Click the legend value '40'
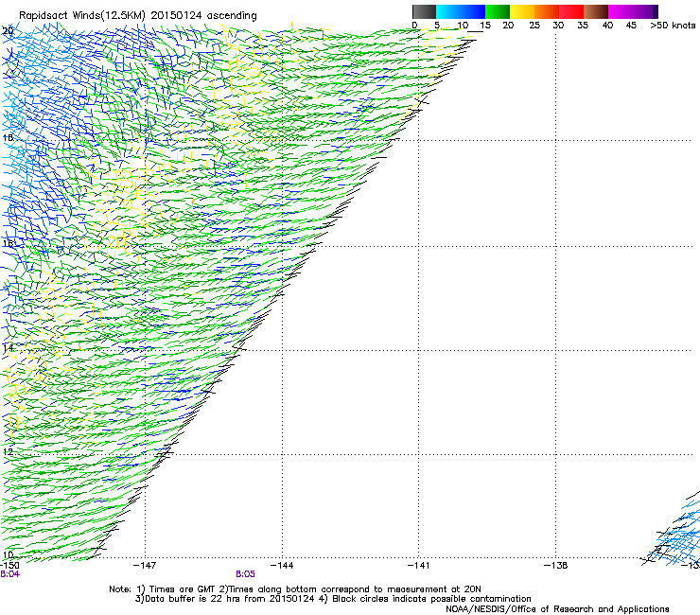700x615 pixels. pyautogui.click(x=607, y=26)
